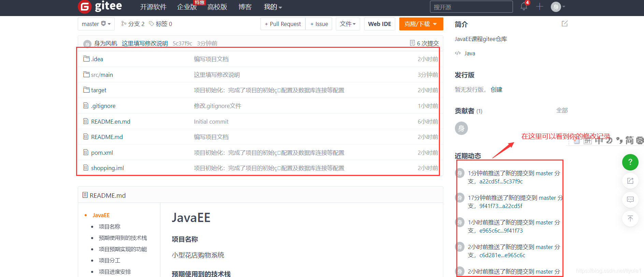Click the .gitignore file icon
This screenshot has width=644, height=277.
86,106
